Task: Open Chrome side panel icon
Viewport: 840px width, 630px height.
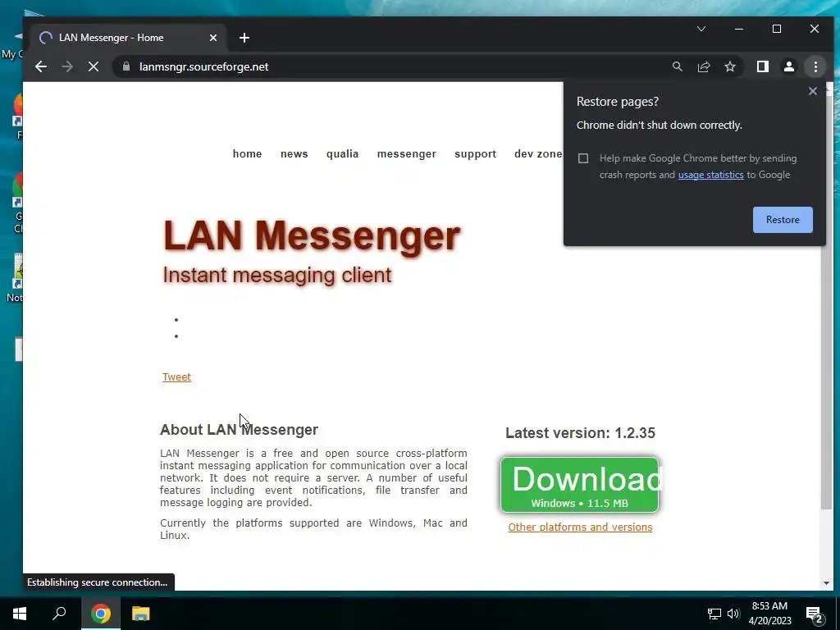Action: coord(762,66)
